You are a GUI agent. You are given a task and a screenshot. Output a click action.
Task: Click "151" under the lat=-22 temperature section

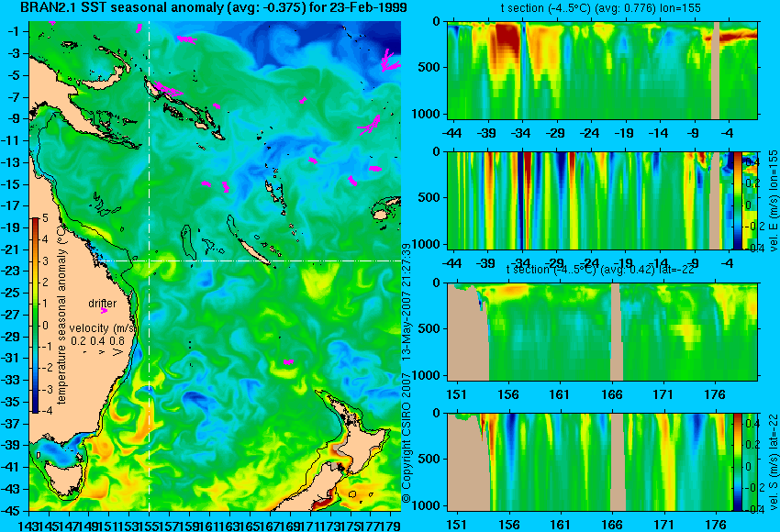click(x=456, y=394)
